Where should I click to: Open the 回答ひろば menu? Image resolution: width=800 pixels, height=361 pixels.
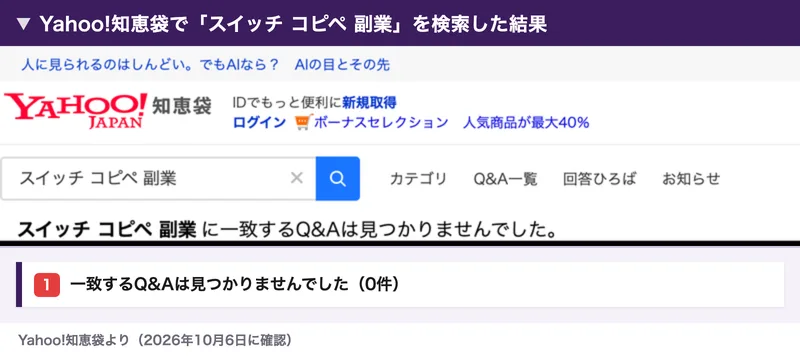click(600, 179)
